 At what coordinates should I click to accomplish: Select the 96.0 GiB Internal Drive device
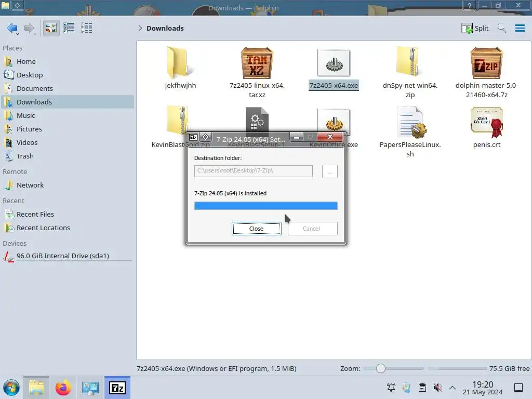67,256
